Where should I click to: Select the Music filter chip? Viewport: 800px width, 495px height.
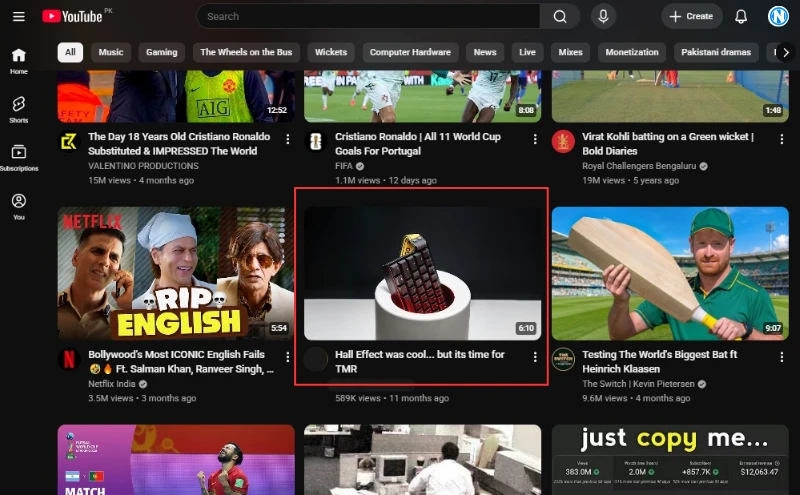point(111,52)
